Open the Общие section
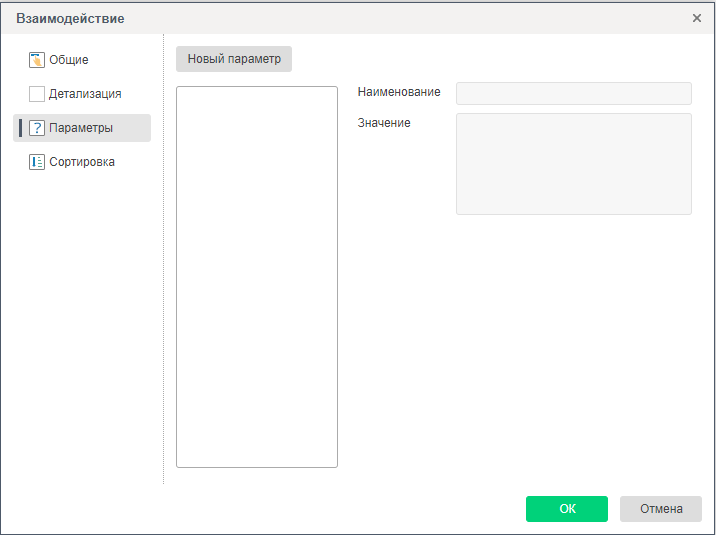The image size is (716, 535). point(68,60)
